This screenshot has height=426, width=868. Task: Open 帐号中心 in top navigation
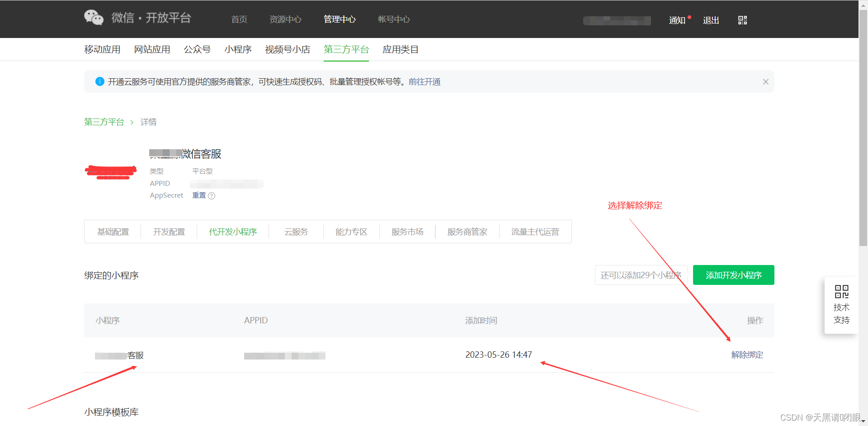[x=394, y=19]
